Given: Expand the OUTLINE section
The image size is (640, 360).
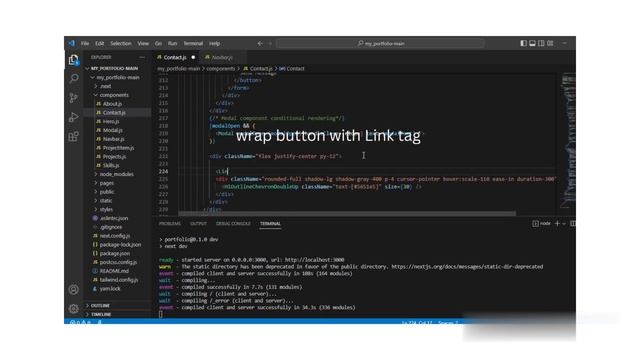Looking at the screenshot, I should (100, 306).
